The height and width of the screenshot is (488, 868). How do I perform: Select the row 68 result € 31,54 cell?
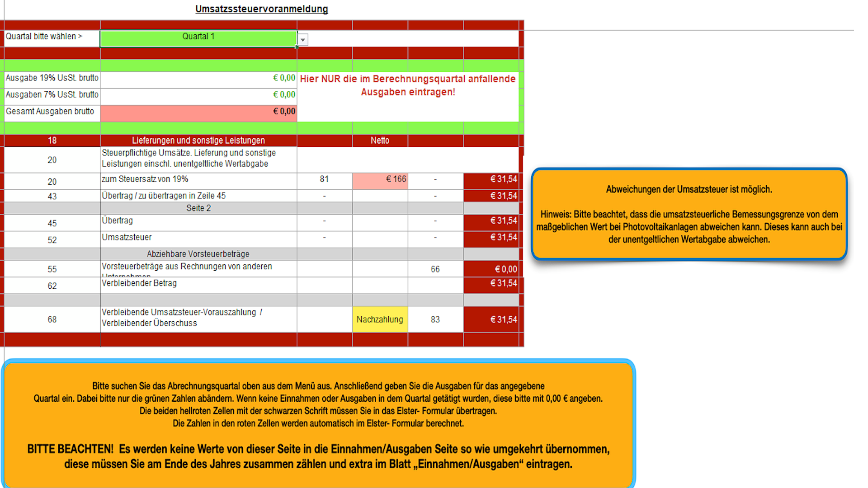click(491, 319)
